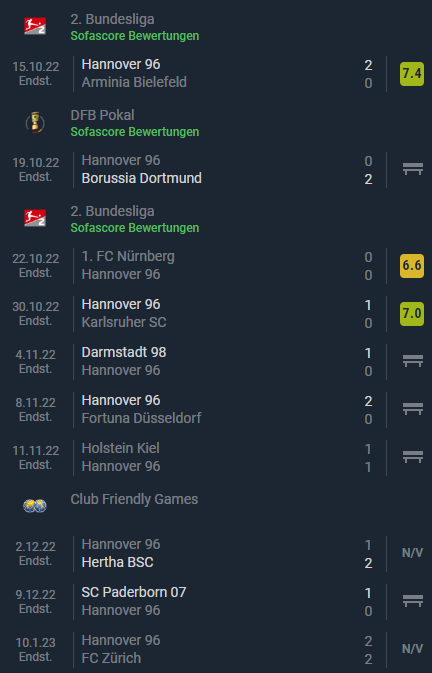The width and height of the screenshot is (432, 673).
Task: Click the yellow 6.6 rating badge
Action: click(412, 266)
